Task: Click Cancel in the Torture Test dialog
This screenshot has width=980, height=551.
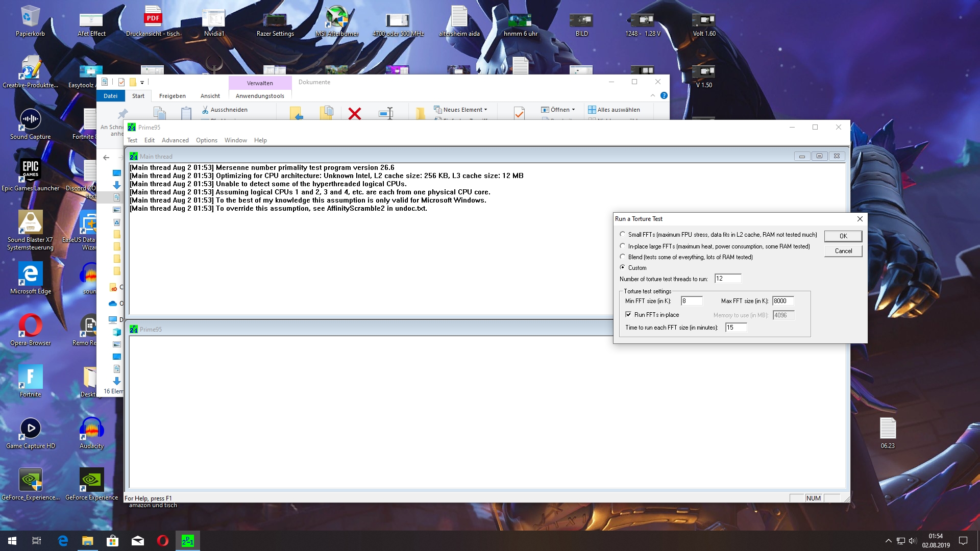Action: (843, 251)
